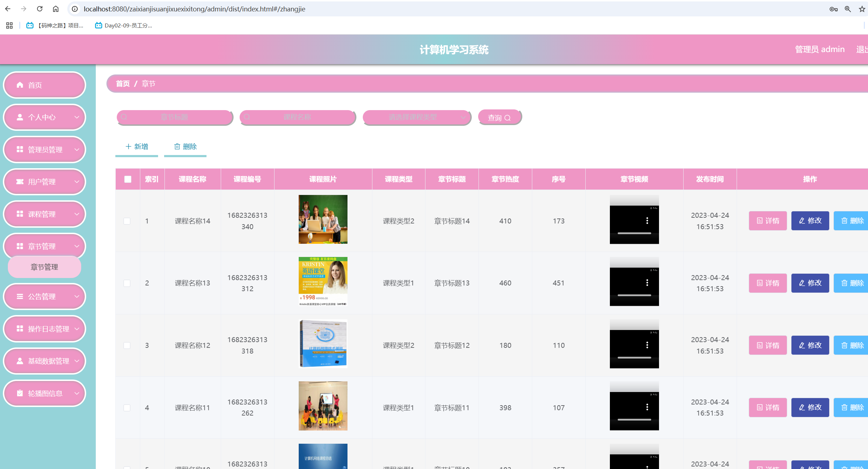
Task: Click 修改 for 章节标题13 row
Action: 810,283
